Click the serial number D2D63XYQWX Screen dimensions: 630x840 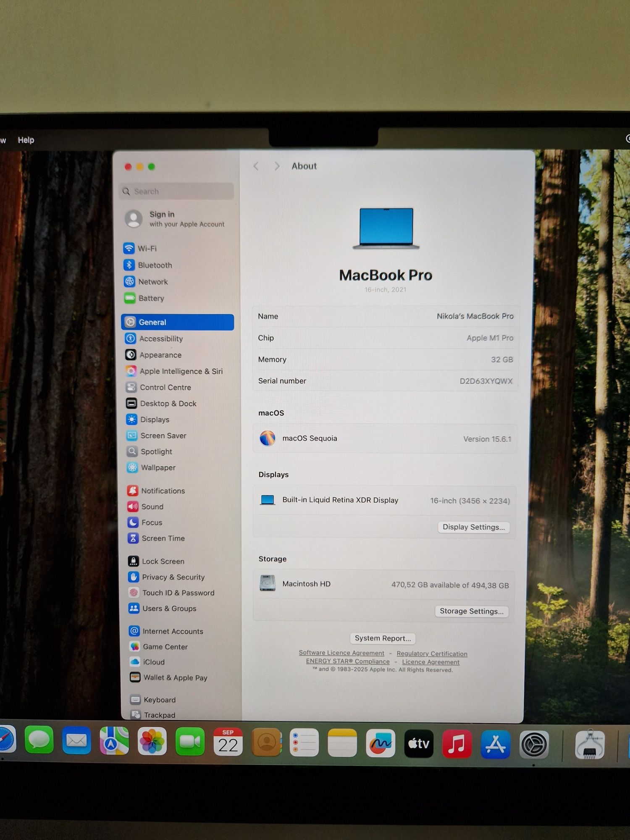point(486,381)
